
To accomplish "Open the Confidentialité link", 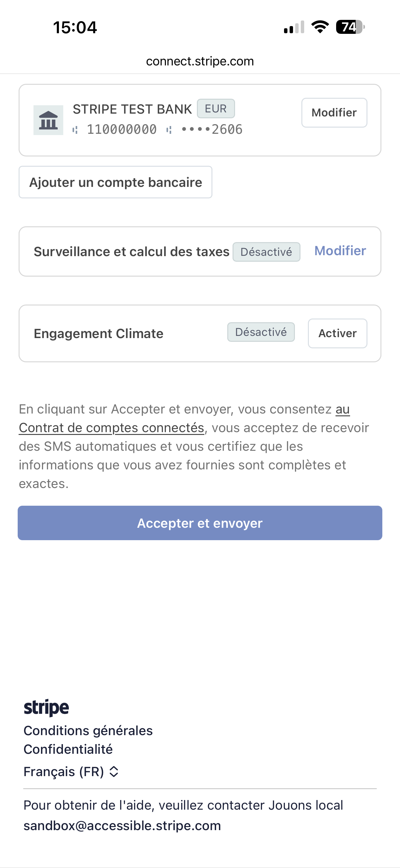I will click(68, 749).
